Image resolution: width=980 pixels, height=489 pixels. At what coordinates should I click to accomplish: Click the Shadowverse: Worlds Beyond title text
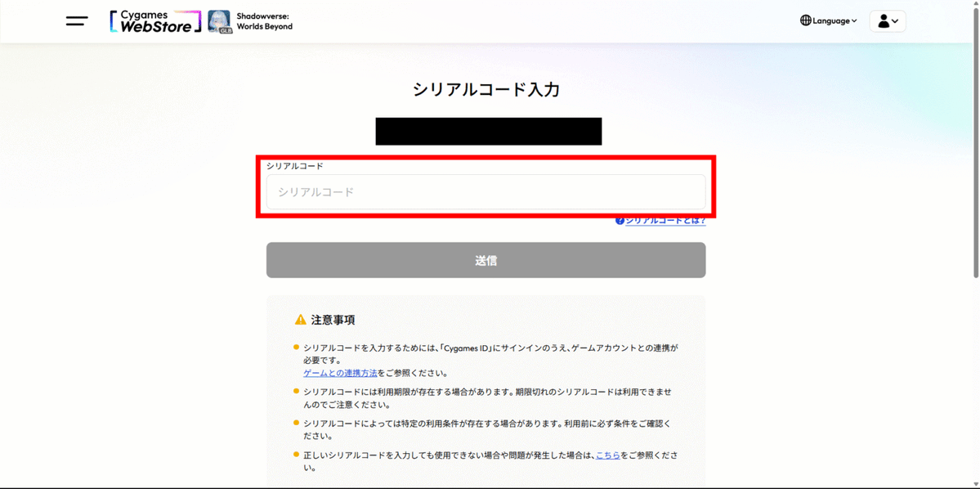(264, 21)
